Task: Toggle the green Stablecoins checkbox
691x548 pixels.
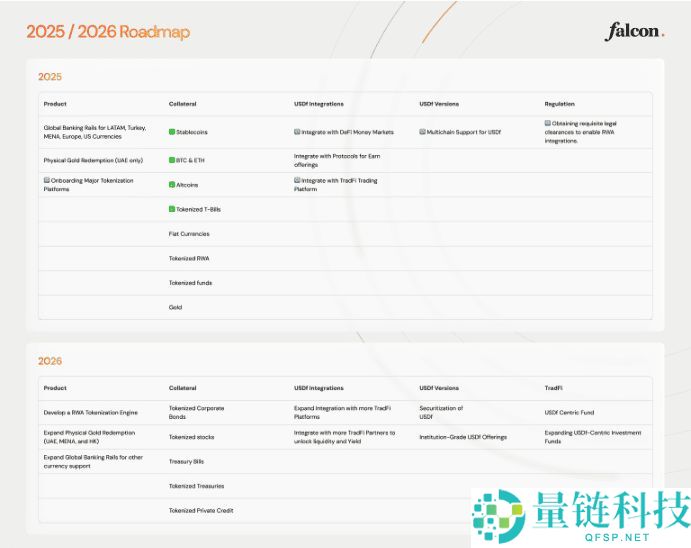Action: point(172,132)
